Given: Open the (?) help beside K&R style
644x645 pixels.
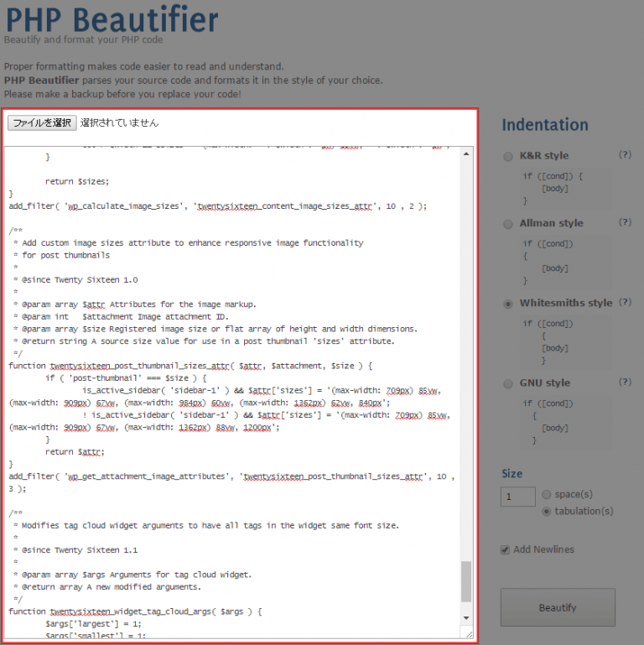Looking at the screenshot, I should [624, 155].
